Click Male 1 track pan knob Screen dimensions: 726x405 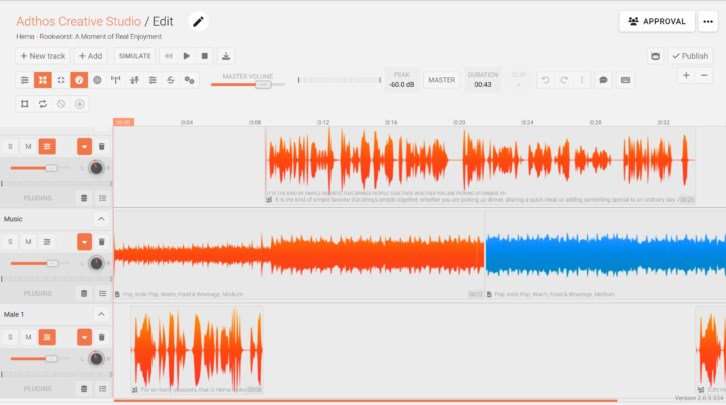coord(96,358)
